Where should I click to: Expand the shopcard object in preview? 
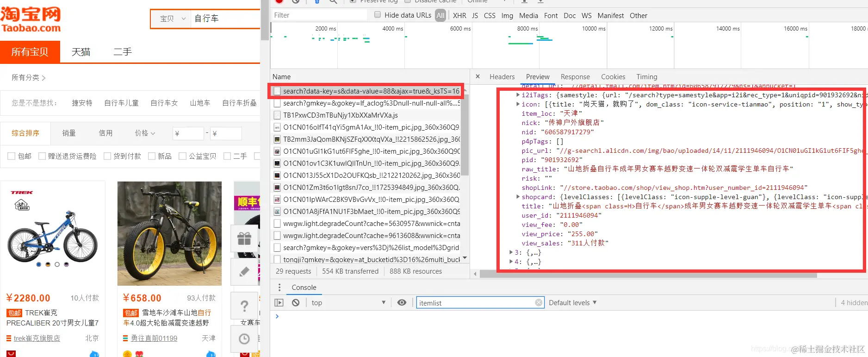(x=518, y=197)
